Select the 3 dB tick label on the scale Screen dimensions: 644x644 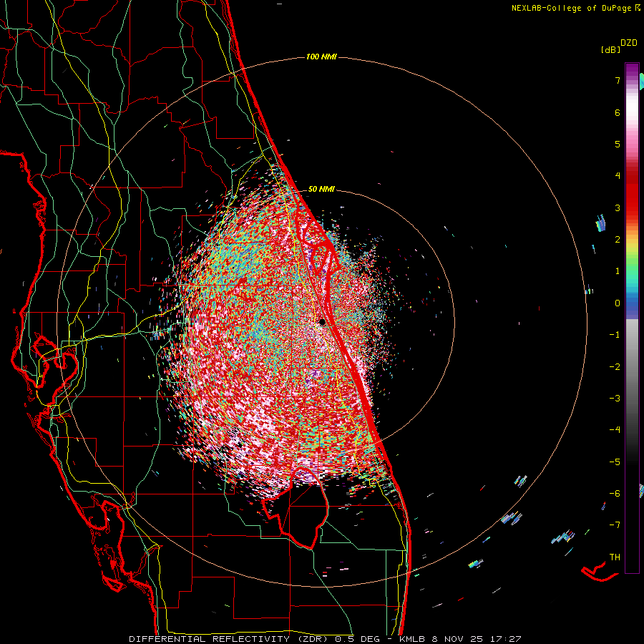click(618, 208)
